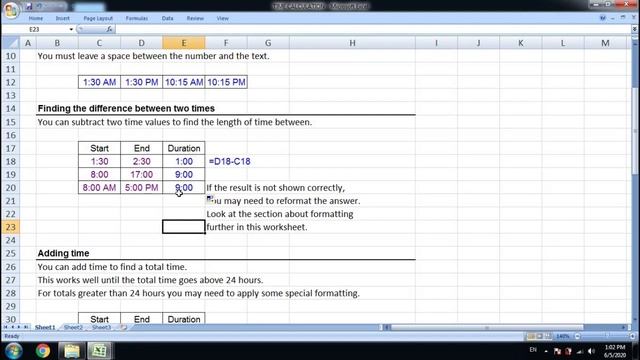Open the Insert ribbon tab

[x=62, y=18]
